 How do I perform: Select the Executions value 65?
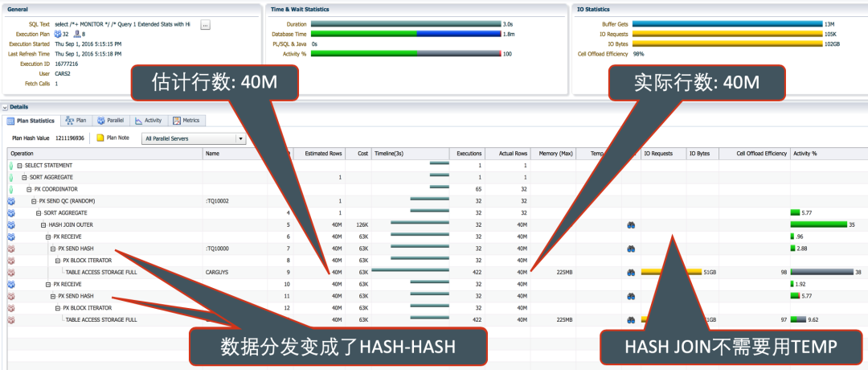[x=478, y=190]
